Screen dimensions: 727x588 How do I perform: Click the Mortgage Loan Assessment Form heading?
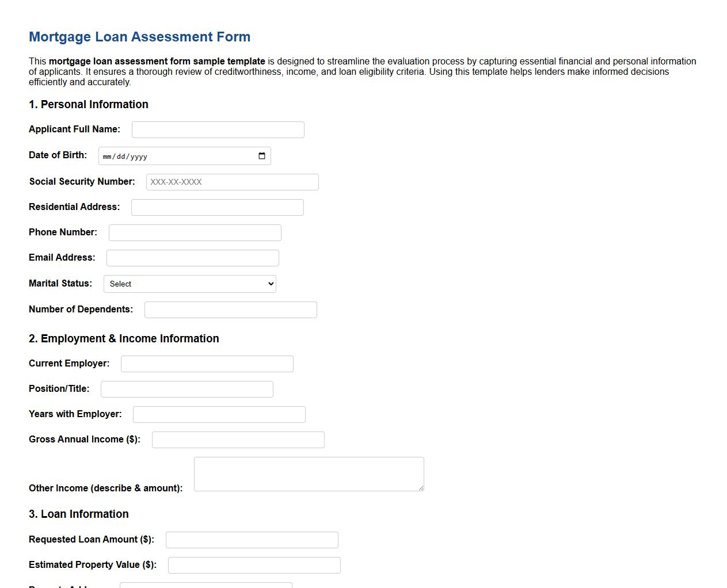point(139,37)
